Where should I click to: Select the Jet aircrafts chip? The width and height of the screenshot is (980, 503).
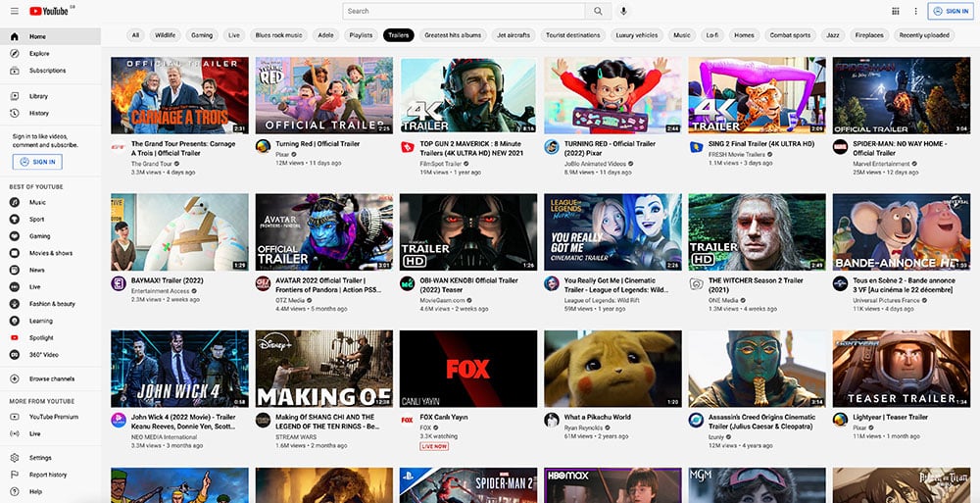click(514, 35)
